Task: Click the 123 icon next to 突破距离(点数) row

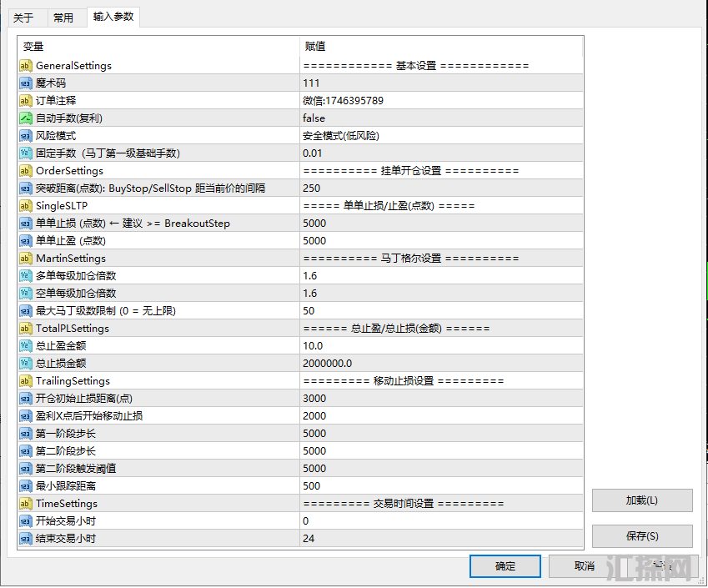Action: [25, 188]
